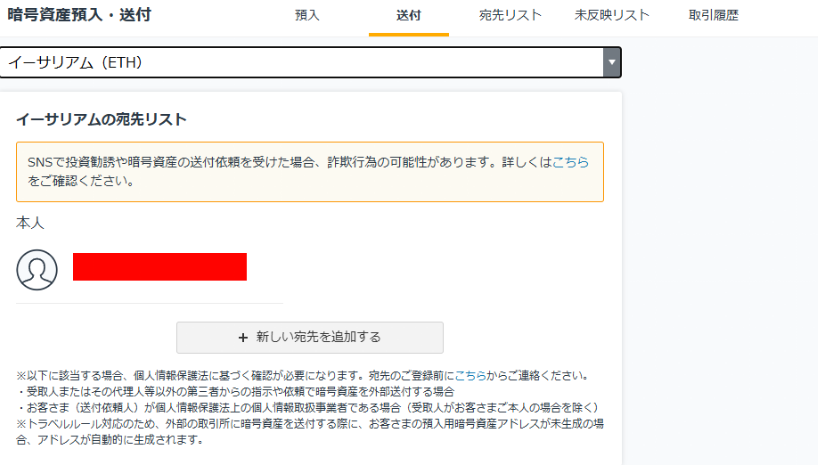Click the dropdown arrow of currency selector

612,63
